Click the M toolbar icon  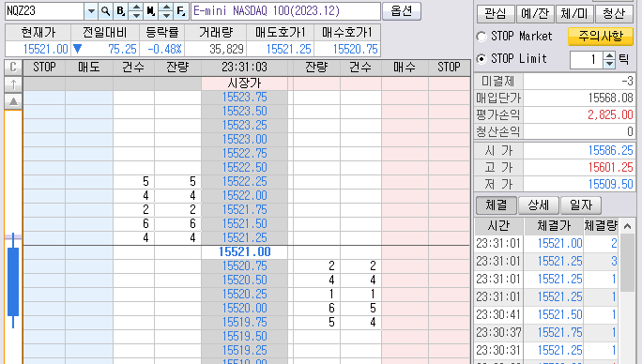pos(151,11)
